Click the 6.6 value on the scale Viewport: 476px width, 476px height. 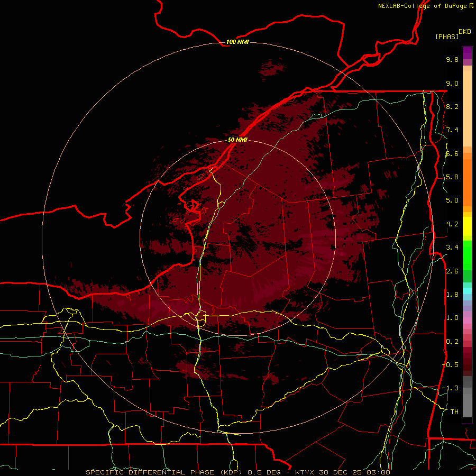[x=452, y=153]
